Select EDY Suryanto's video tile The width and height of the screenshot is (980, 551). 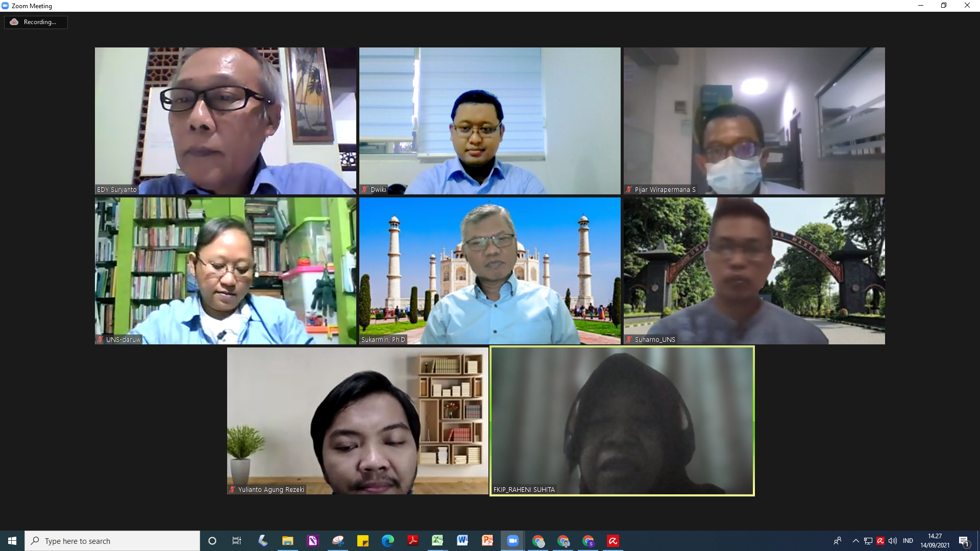tap(225, 120)
